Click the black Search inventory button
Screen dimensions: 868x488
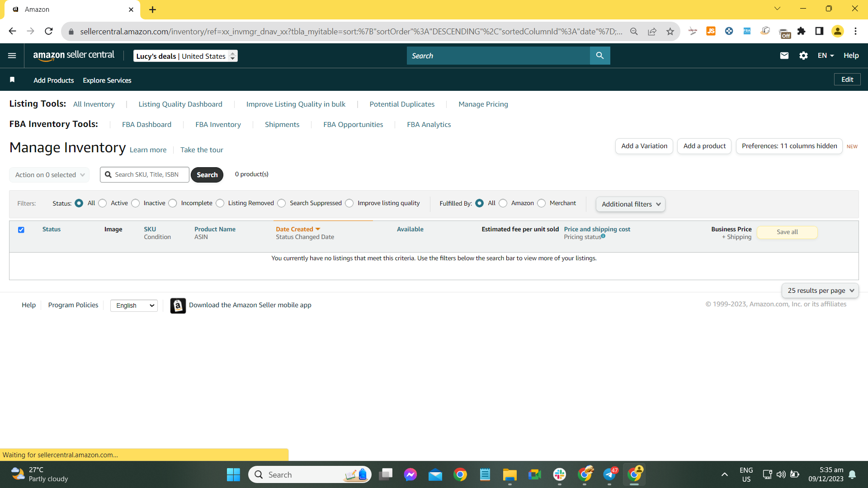207,175
